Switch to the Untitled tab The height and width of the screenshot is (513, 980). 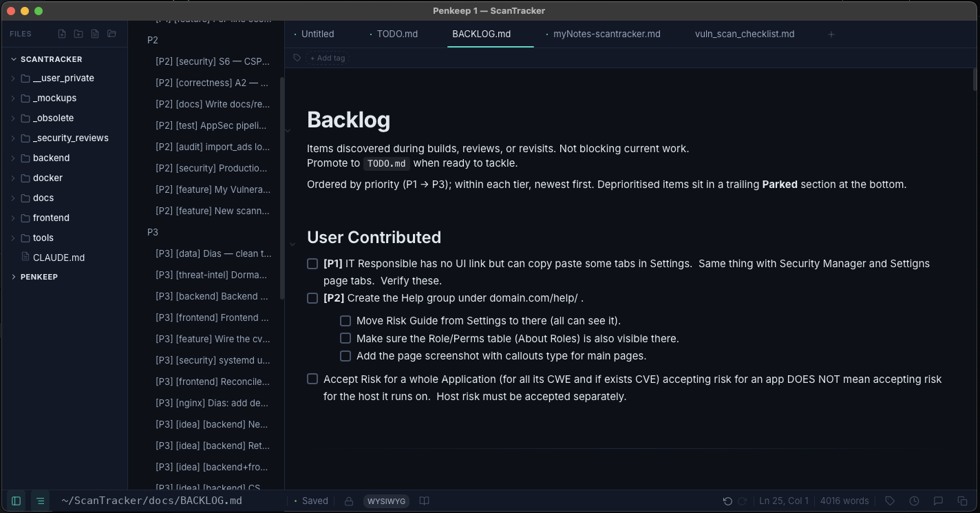click(317, 34)
